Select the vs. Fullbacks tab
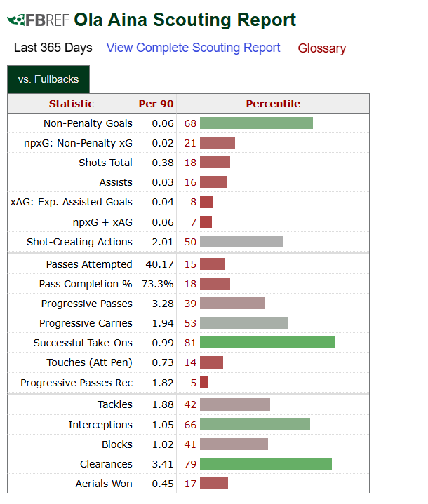This screenshot has width=428, height=504. coord(48,79)
